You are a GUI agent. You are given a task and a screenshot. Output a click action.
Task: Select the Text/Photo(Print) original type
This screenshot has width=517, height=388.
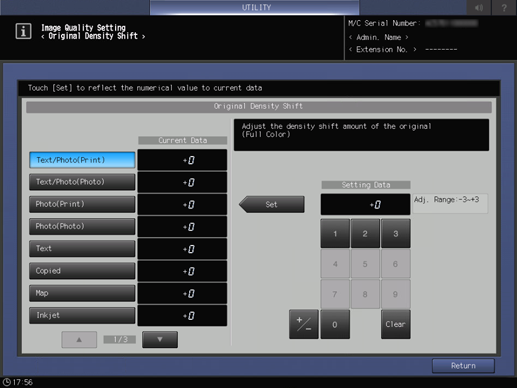(82, 160)
